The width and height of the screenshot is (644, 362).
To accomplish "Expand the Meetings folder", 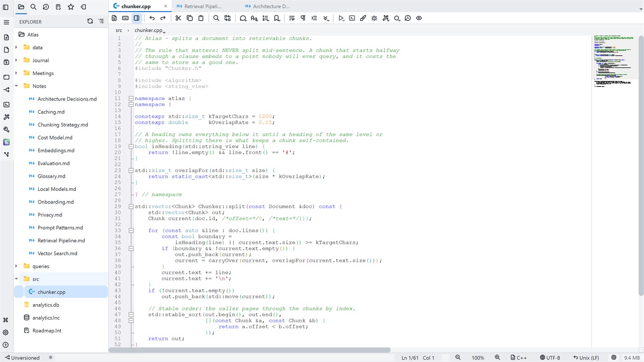I will tap(17, 73).
